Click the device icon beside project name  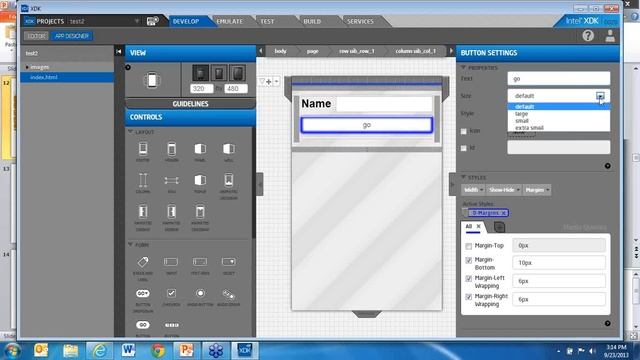pyautogui.click(x=153, y=21)
